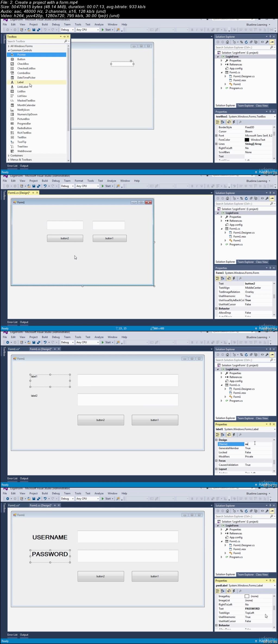Select TreeView in the Toolbox
Image resolution: width=278 pixels, height=644 pixels.
(37, 147)
